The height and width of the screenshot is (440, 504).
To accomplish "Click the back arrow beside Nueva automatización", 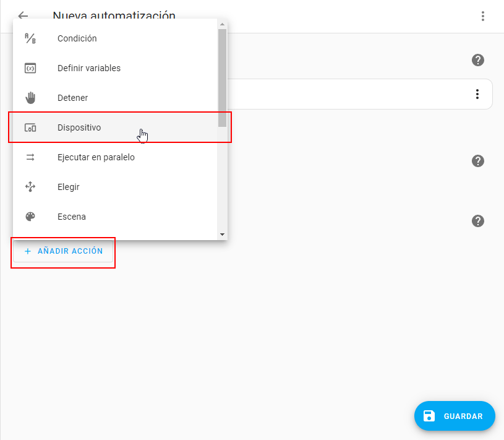I will (x=23, y=16).
